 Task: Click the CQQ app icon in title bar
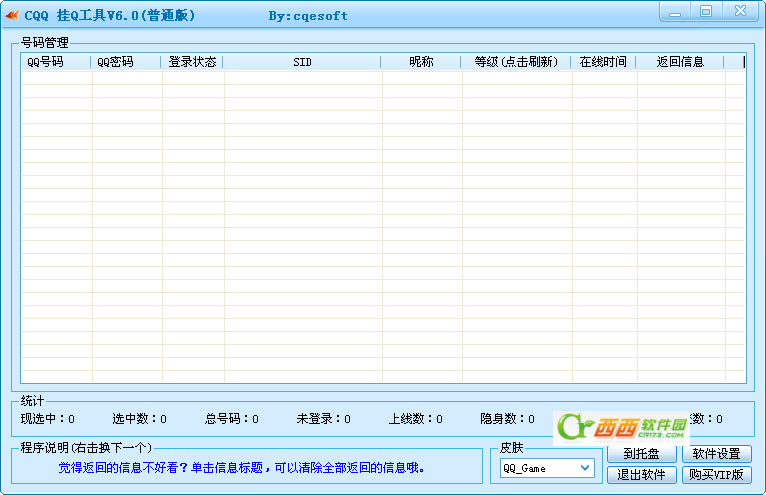12,16
